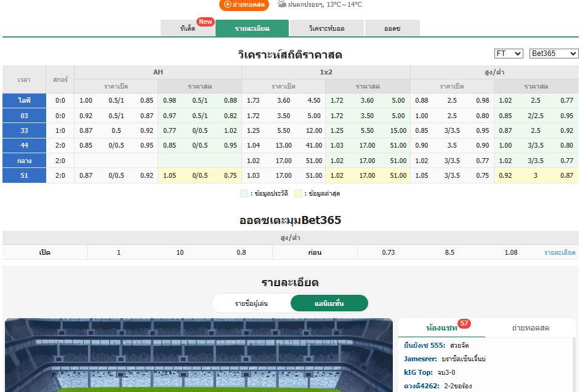This screenshot has height=392, width=580.
Task: Select the time row labeled 51
Action: [24, 176]
